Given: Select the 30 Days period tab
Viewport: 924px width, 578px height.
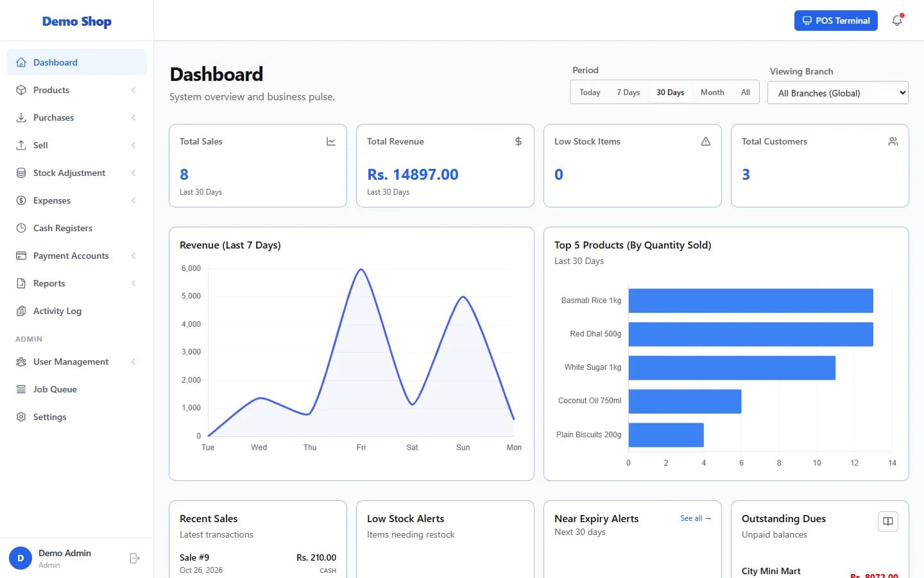Looking at the screenshot, I should pos(670,92).
